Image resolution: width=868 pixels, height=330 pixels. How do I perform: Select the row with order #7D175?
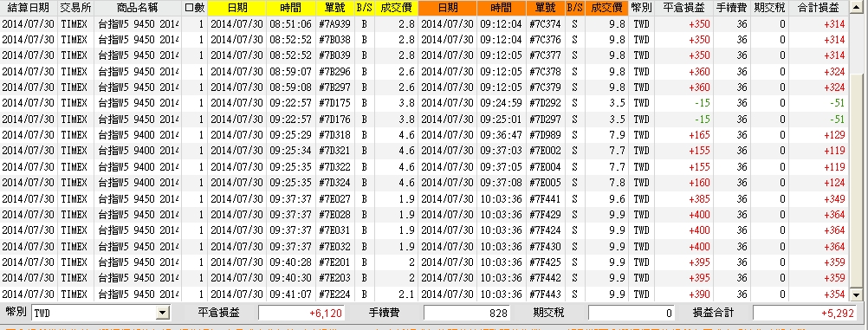point(424,103)
